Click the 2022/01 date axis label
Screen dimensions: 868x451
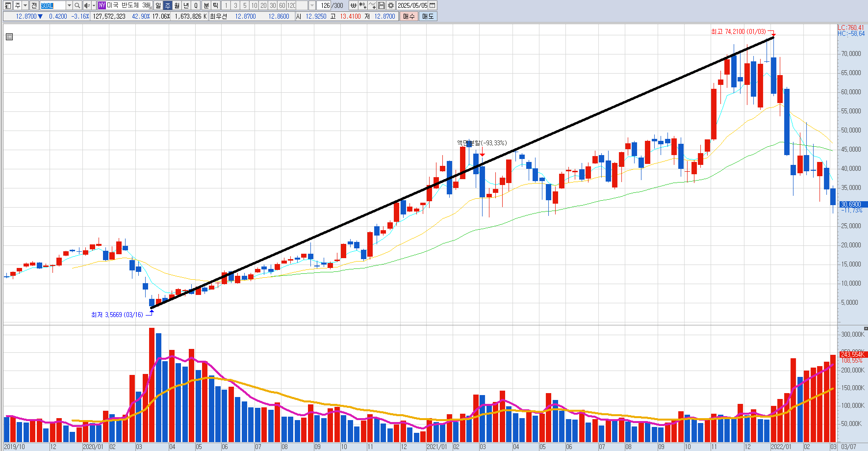781,447
